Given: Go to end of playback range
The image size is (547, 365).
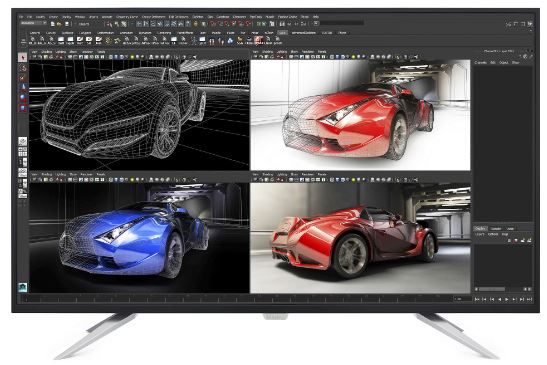Looking at the screenshot, I should [529, 299].
